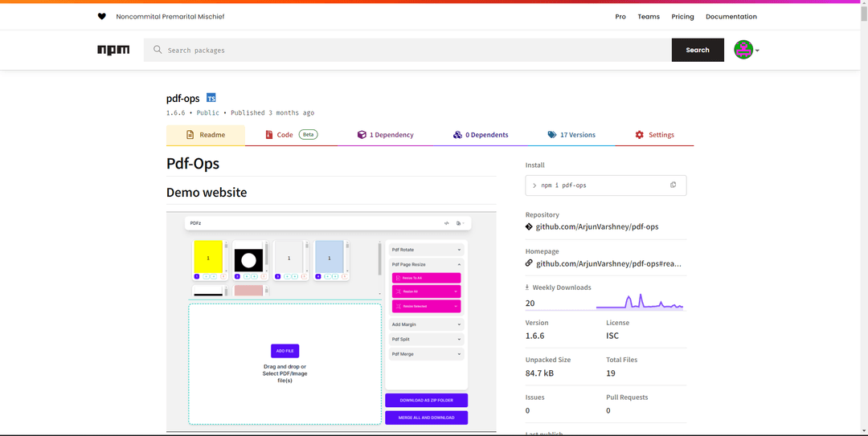Click the weekly downloads sparkline chart
The height and width of the screenshot is (436, 868).
(x=640, y=302)
